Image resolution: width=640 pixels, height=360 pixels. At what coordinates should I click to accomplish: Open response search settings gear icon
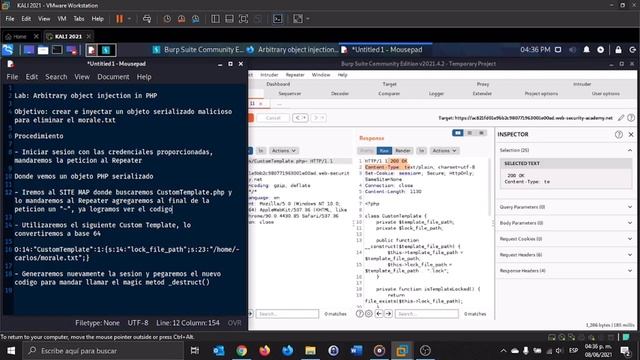point(369,314)
